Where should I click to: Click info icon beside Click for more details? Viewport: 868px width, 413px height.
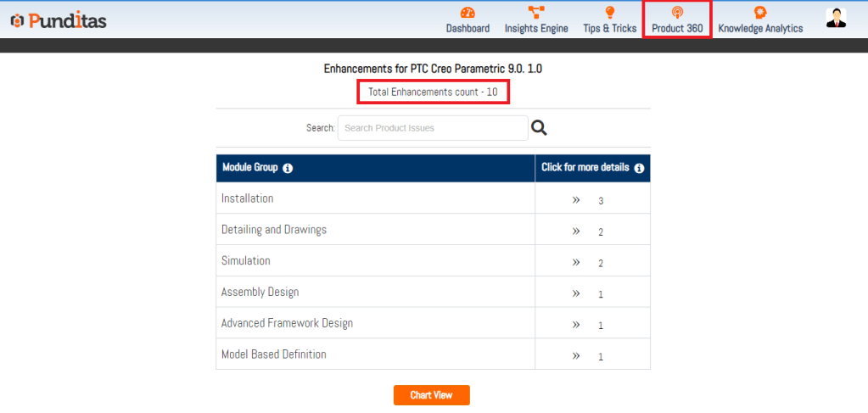(x=639, y=168)
